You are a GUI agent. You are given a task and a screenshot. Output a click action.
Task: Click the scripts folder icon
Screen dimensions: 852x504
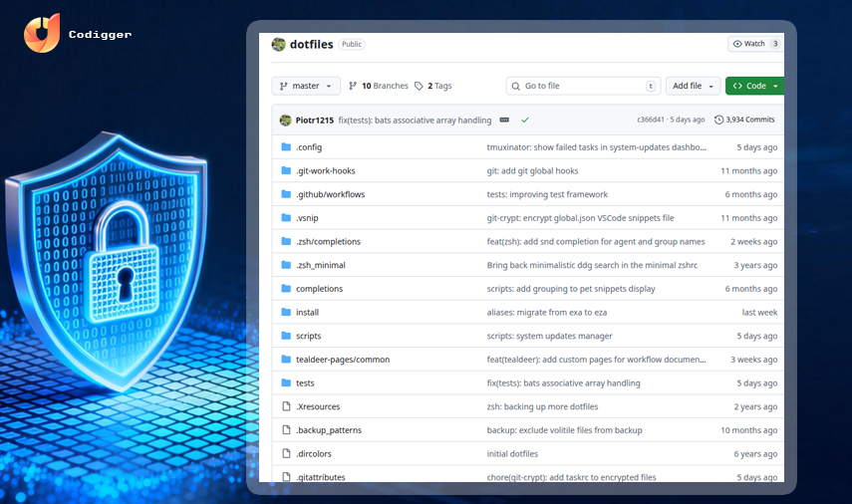pos(286,336)
